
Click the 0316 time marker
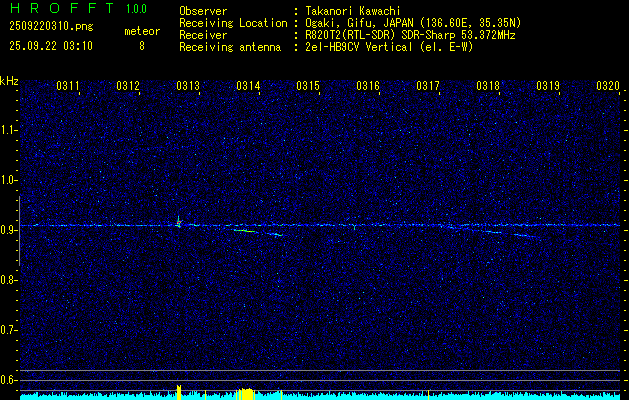[x=368, y=85]
